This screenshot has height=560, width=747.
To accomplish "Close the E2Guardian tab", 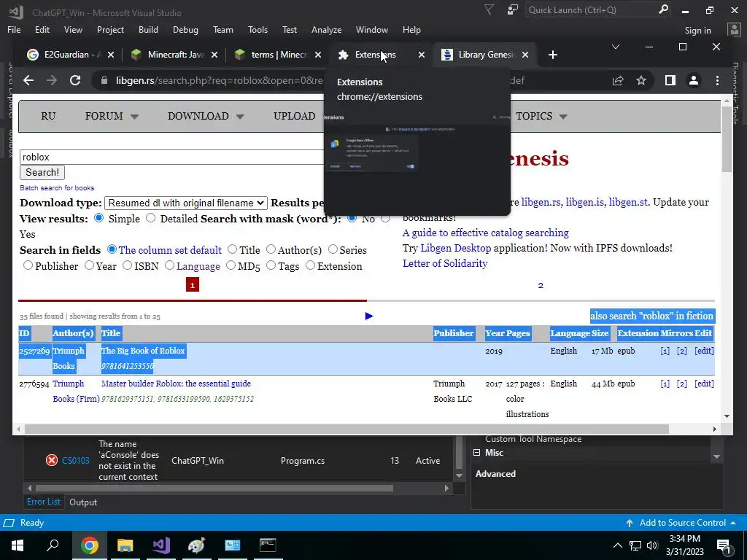I will click(x=111, y=55).
